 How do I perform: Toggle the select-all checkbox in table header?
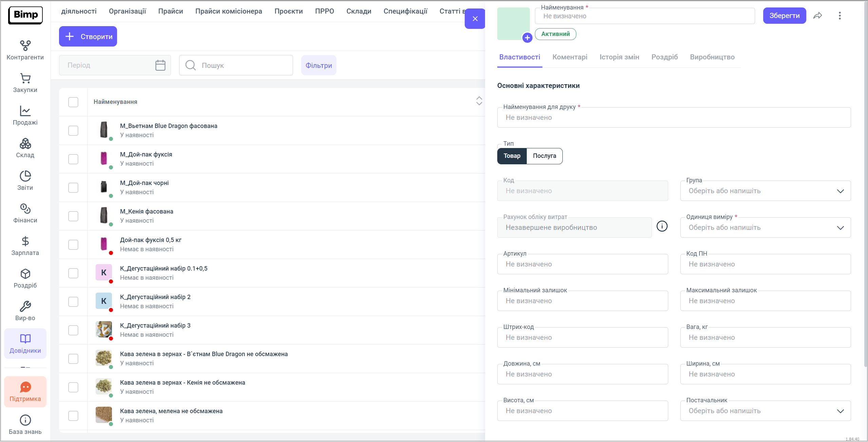(73, 102)
